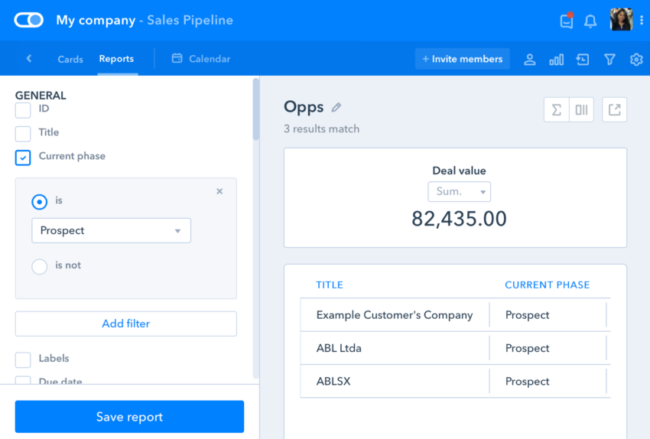Select the 'is not' radio option
Screen dimensions: 650x439
40,266
